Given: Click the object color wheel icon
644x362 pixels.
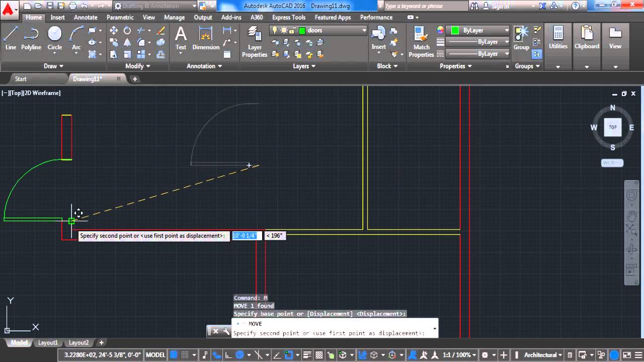Looking at the screenshot, I should pos(441,30).
